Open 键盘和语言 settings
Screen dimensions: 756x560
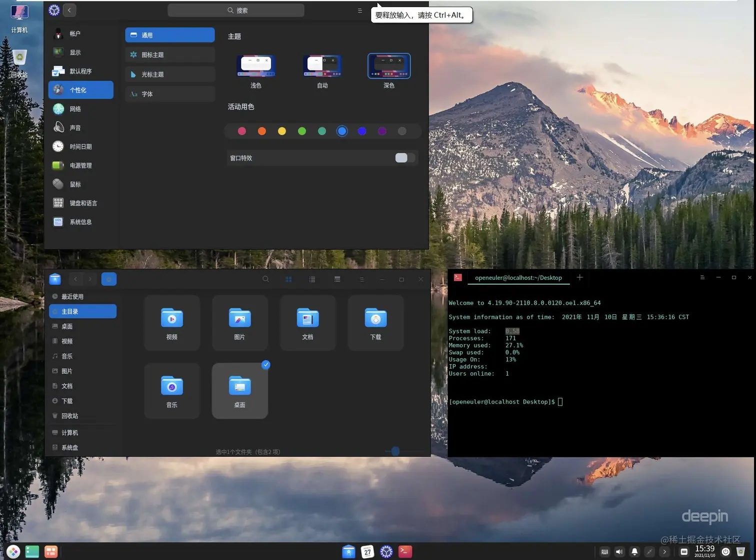(81, 203)
